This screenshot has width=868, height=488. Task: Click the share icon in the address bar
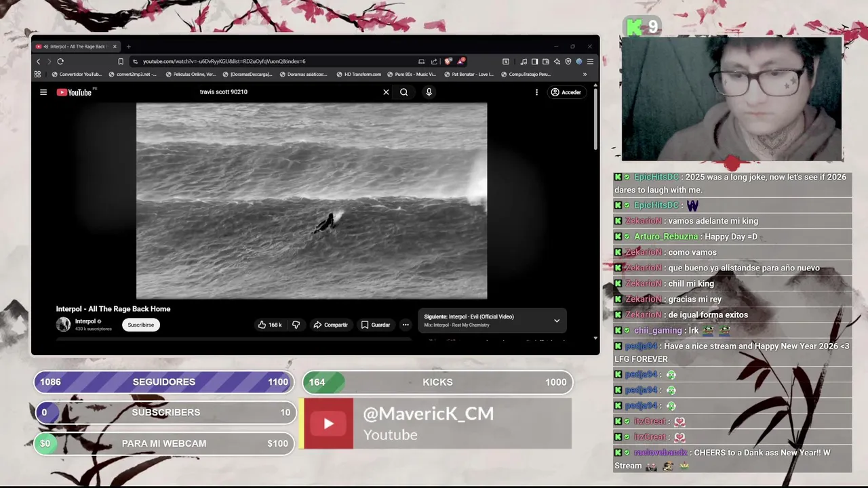(x=434, y=61)
